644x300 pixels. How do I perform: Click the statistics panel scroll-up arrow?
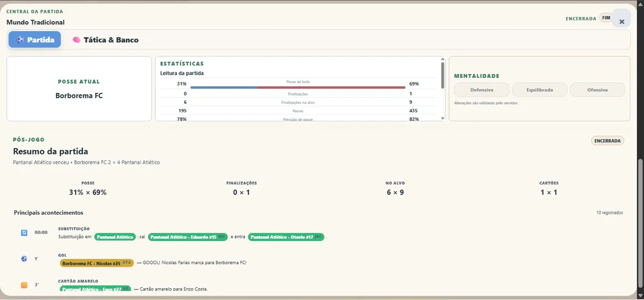click(x=443, y=60)
